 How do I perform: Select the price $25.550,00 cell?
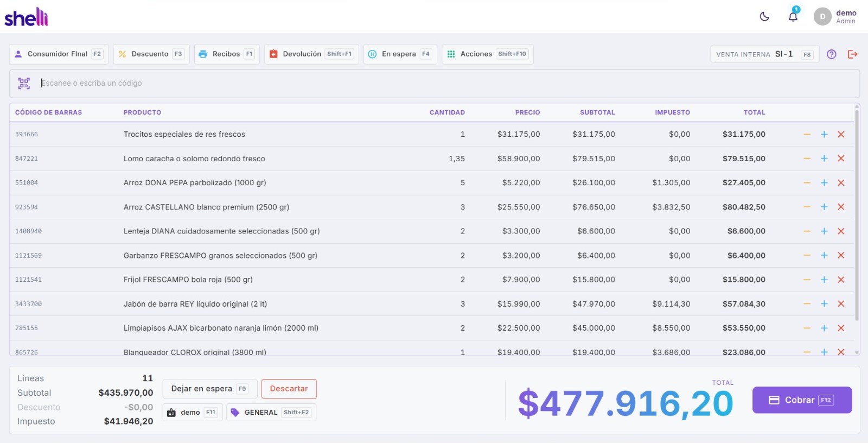click(519, 207)
